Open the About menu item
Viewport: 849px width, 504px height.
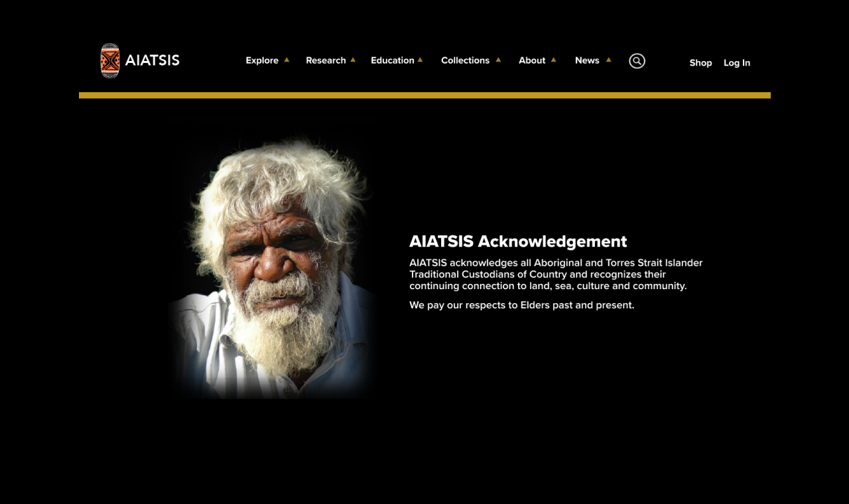click(x=532, y=60)
